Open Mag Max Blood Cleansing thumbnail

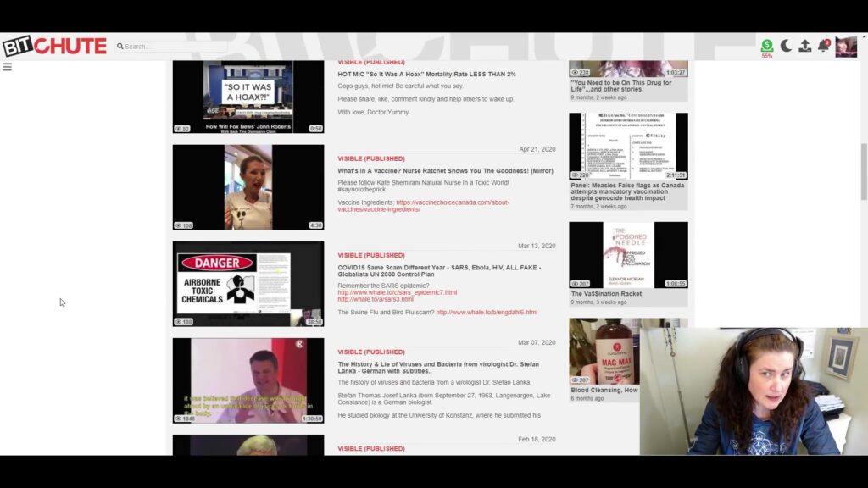[604, 352]
